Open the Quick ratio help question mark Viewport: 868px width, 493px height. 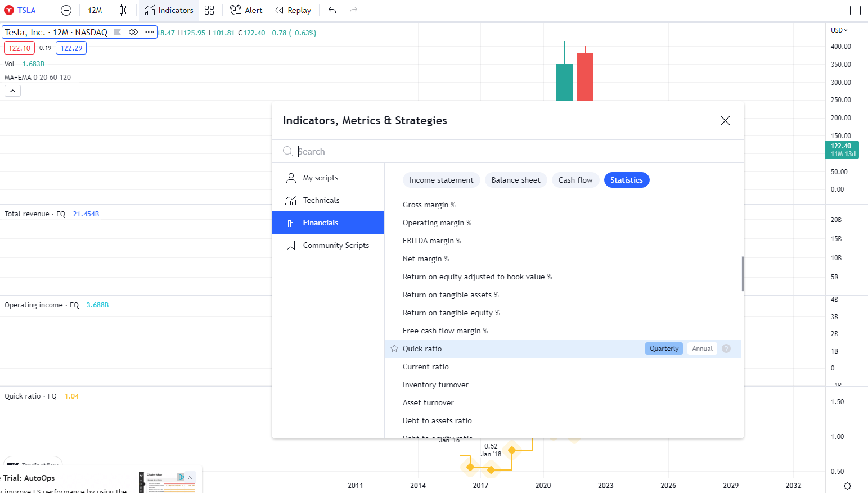click(x=726, y=349)
